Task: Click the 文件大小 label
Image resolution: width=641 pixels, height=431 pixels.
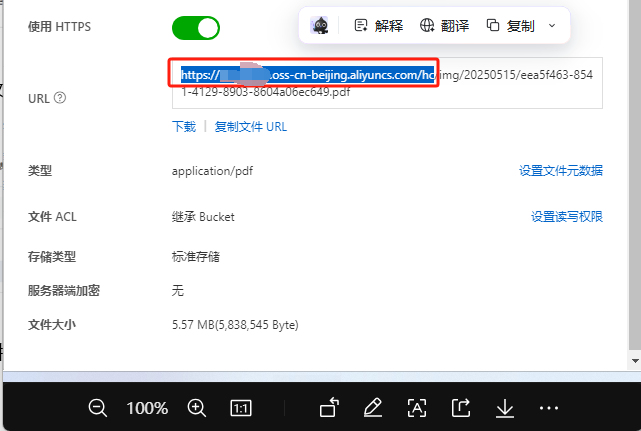Action: 52,325
